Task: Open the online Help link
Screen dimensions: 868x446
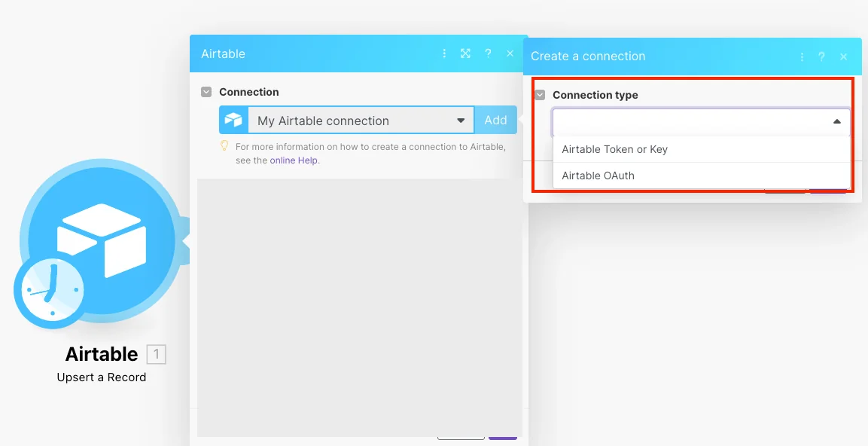Action: point(294,160)
